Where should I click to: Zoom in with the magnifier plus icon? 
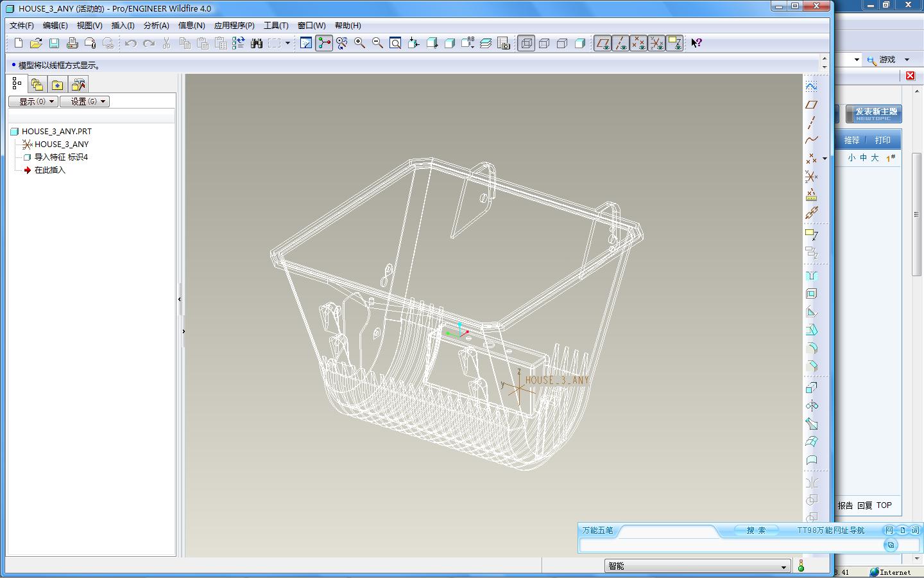click(360, 43)
